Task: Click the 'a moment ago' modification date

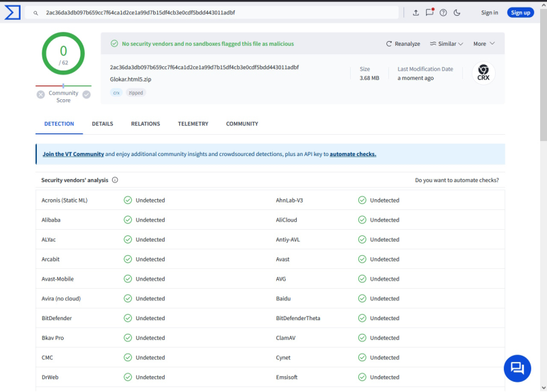Action: tap(416, 78)
